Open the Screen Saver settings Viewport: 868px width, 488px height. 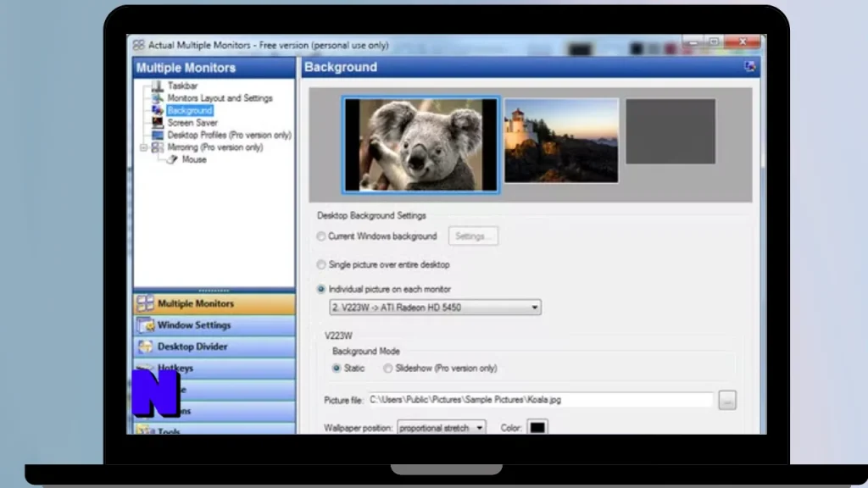click(x=192, y=122)
